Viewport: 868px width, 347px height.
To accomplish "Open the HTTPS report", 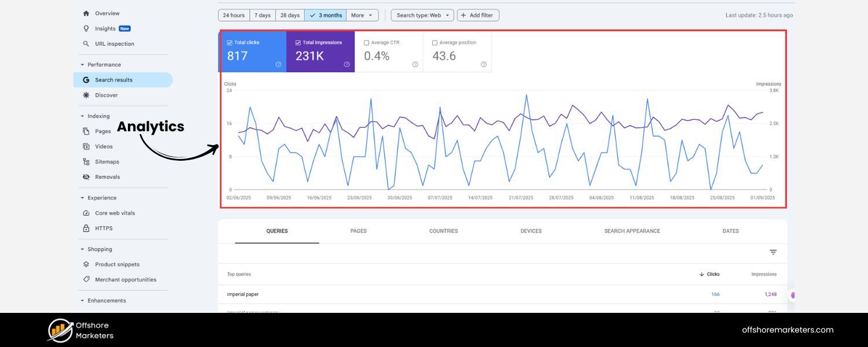I will coord(103,228).
